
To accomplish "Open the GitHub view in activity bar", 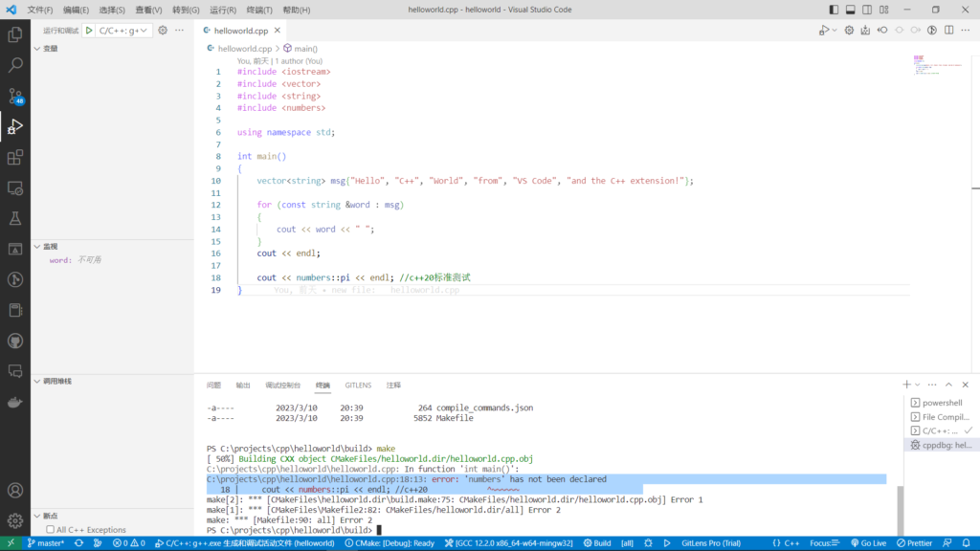I will click(15, 341).
